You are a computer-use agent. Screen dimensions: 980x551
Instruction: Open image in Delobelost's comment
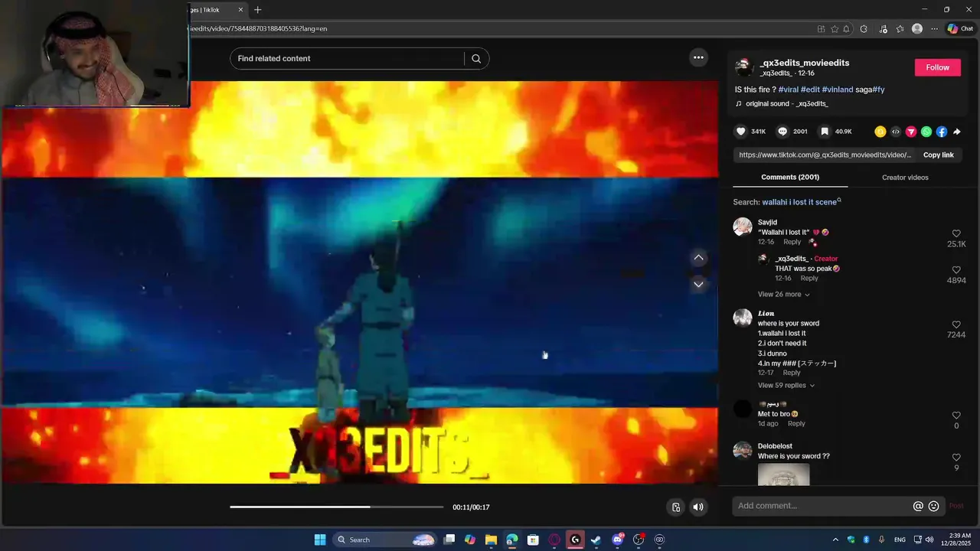point(783,474)
